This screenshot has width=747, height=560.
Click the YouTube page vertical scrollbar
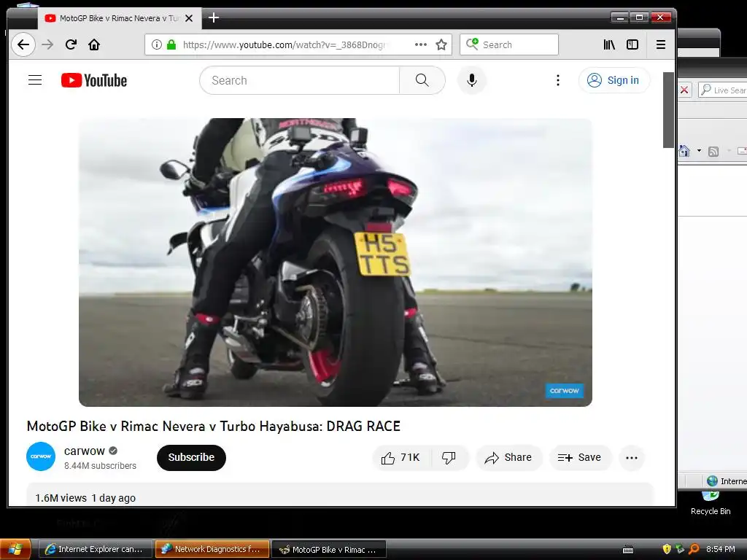click(x=668, y=111)
